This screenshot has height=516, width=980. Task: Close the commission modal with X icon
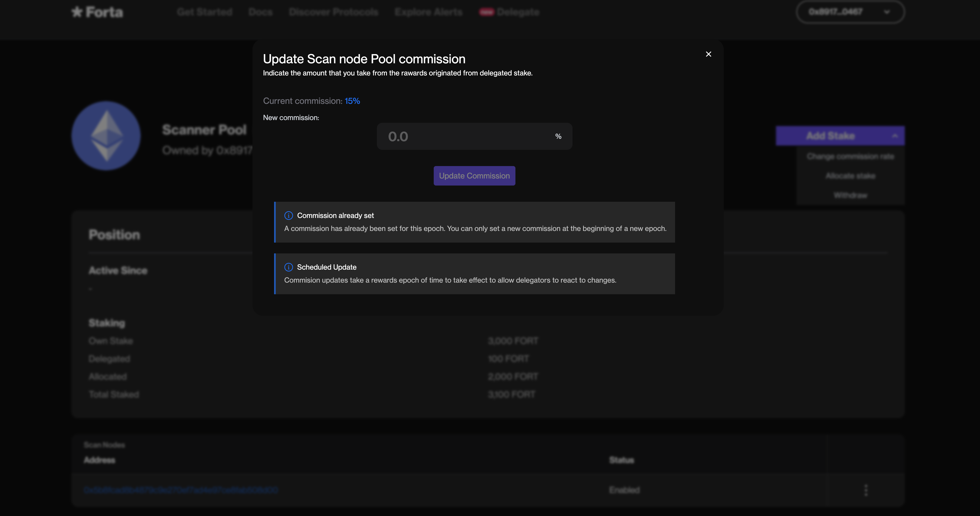click(x=708, y=54)
